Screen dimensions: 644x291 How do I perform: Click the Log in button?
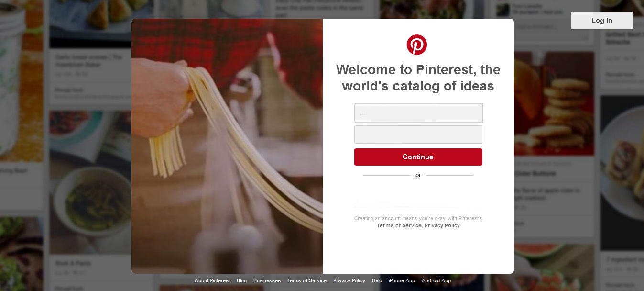tap(601, 21)
